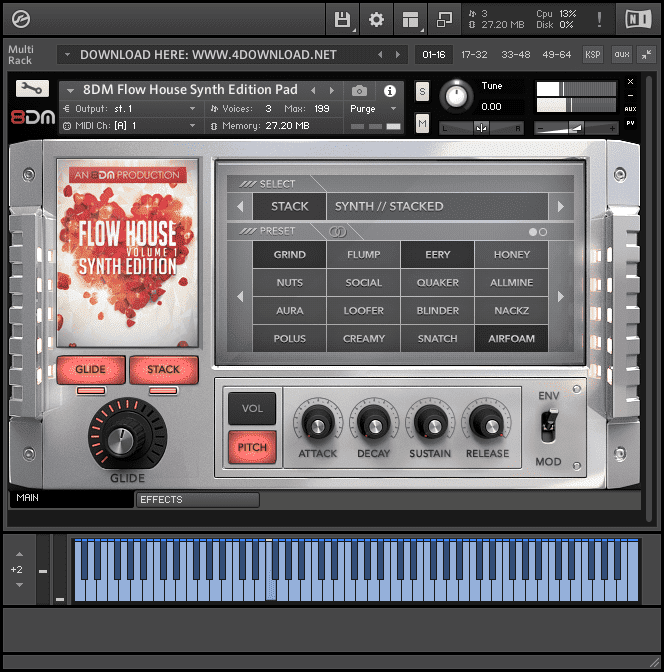Screen dimensions: 664x672
Task: Switch to rack page 01-16
Action: pos(433,54)
